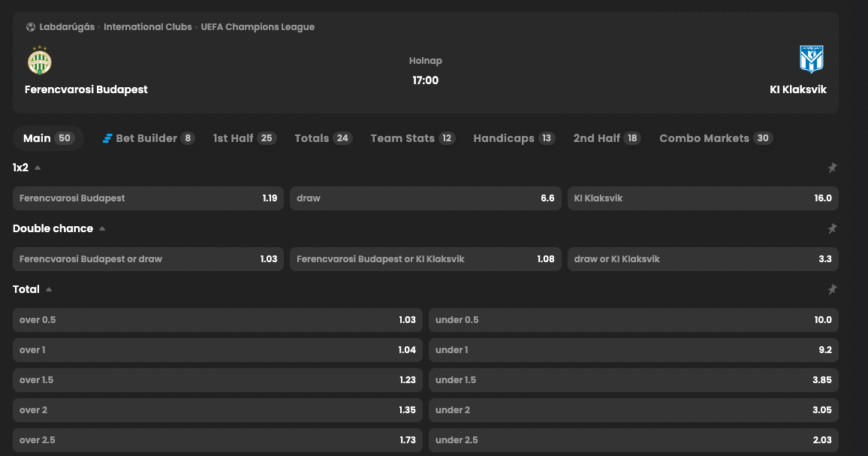Switch to the Main tab

click(48, 138)
